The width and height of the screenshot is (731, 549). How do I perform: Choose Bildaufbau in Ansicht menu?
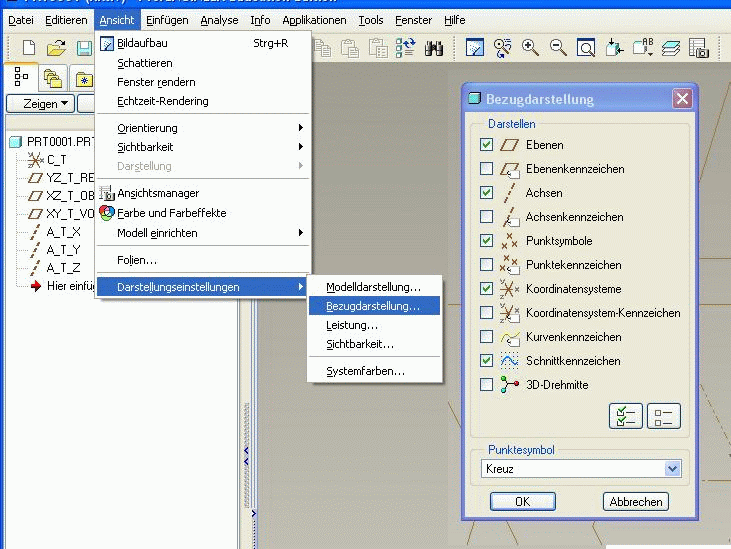203,43
